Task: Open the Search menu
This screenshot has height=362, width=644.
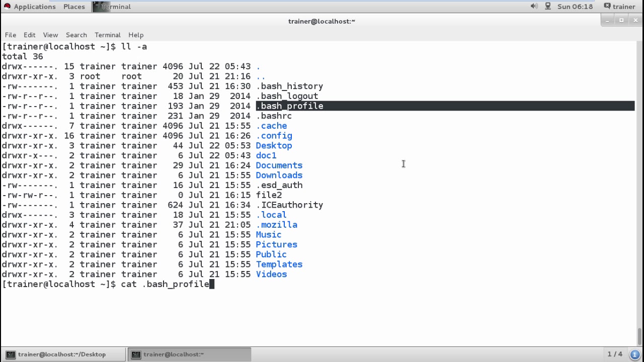Action: (x=76, y=35)
